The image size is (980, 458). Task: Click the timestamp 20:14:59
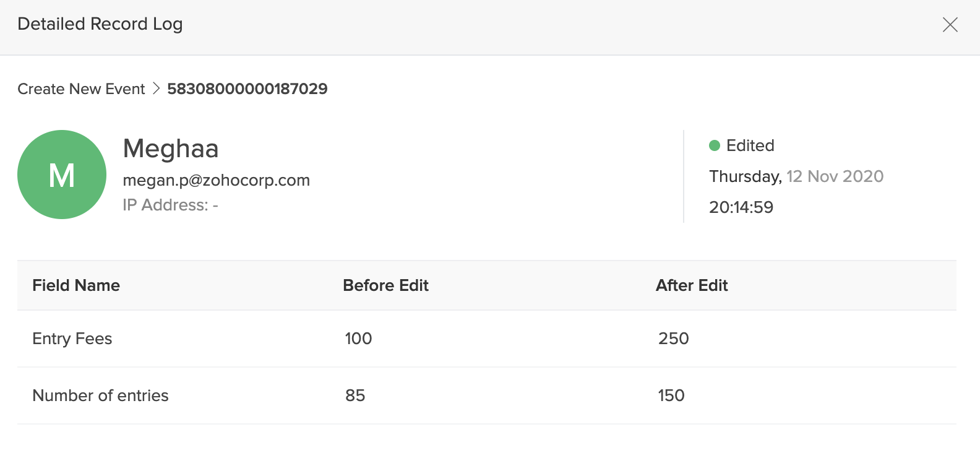(x=741, y=207)
